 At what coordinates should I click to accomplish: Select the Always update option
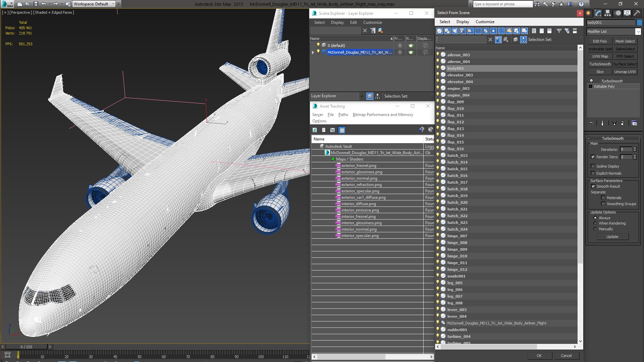pyautogui.click(x=595, y=218)
